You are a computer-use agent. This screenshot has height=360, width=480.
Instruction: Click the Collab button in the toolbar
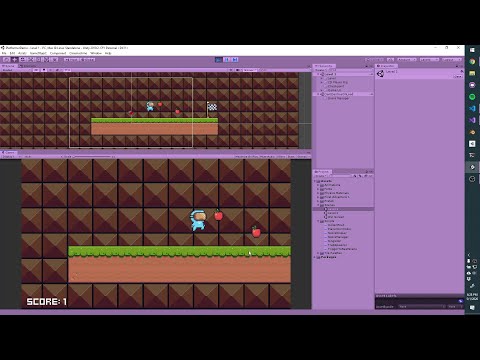pos(375,60)
